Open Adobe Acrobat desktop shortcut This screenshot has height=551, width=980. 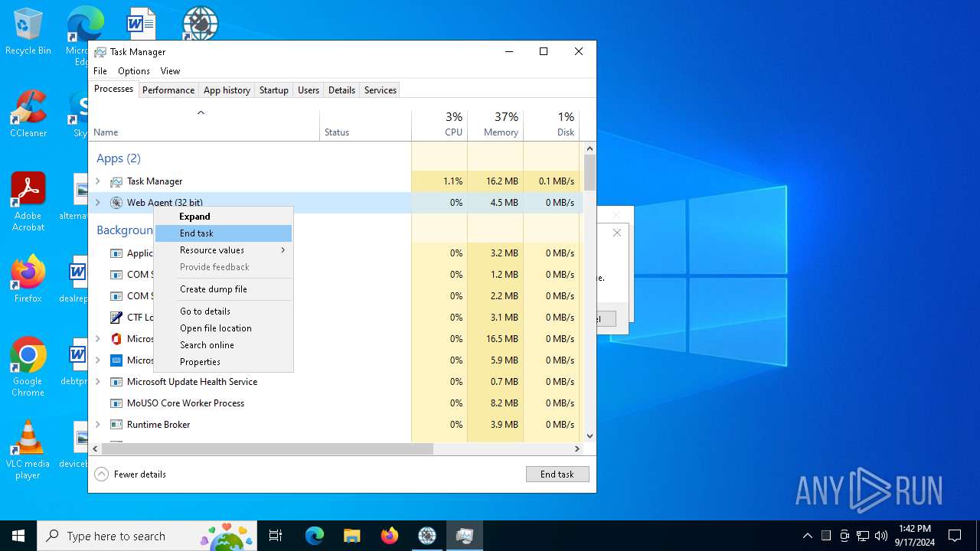(x=28, y=202)
